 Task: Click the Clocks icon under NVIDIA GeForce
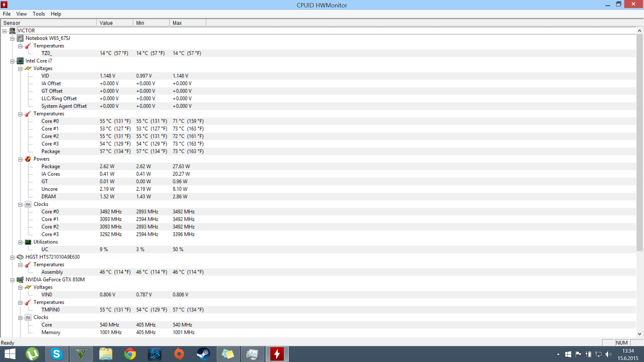(28, 317)
